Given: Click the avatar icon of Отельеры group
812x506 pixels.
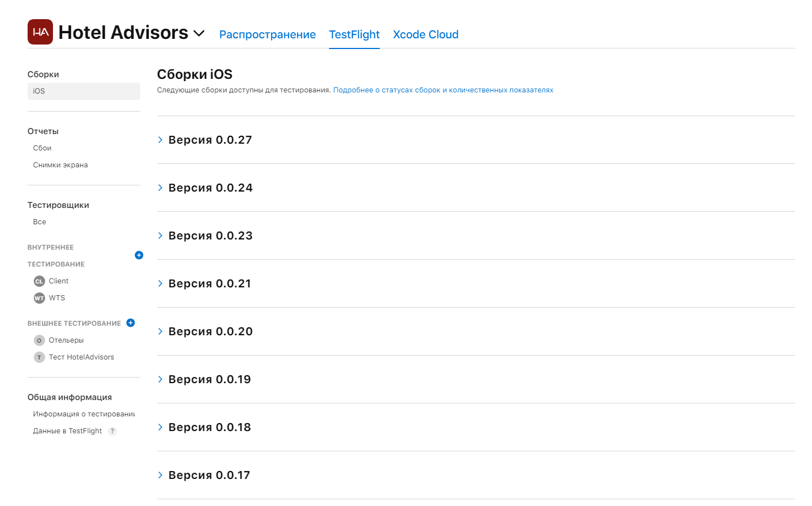Looking at the screenshot, I should pos(39,340).
